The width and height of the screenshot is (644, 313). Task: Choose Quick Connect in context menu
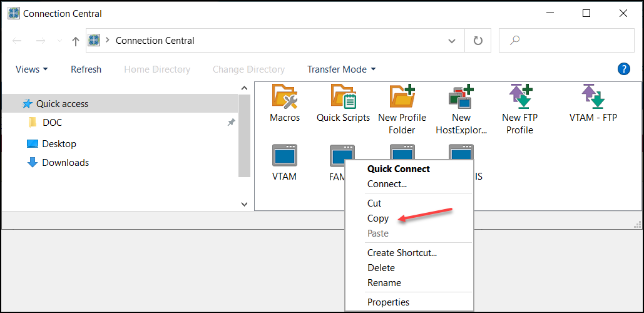point(399,169)
